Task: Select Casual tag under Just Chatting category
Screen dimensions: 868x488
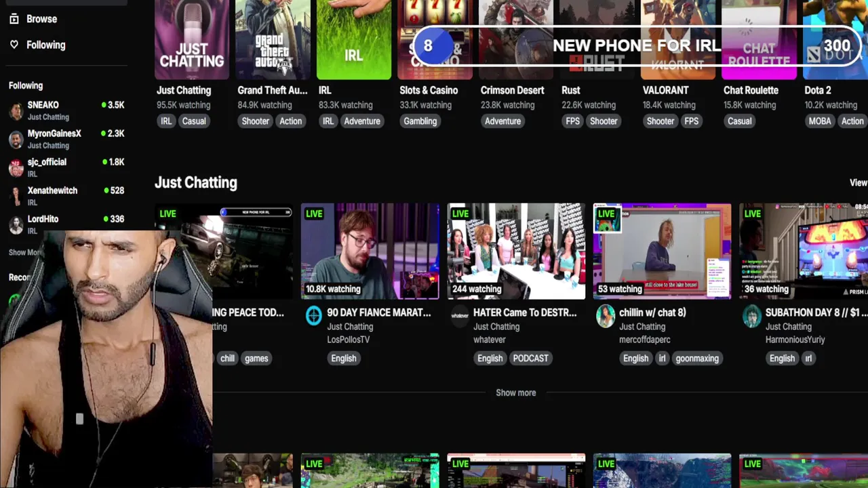Action: pos(194,121)
